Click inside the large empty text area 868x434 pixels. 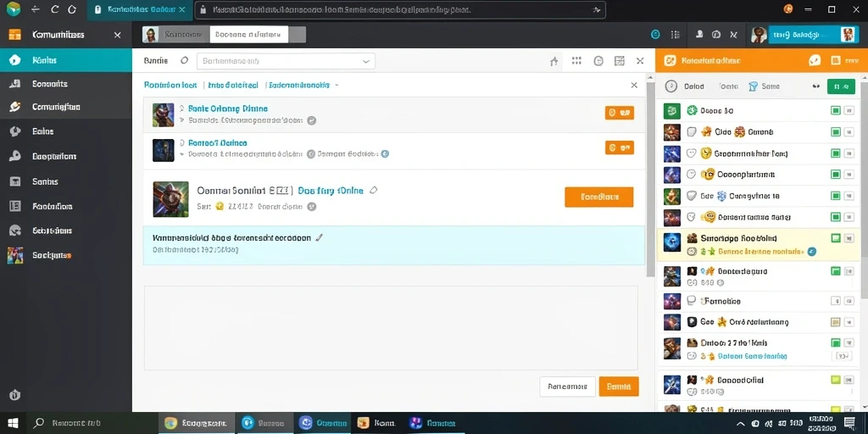click(391, 328)
